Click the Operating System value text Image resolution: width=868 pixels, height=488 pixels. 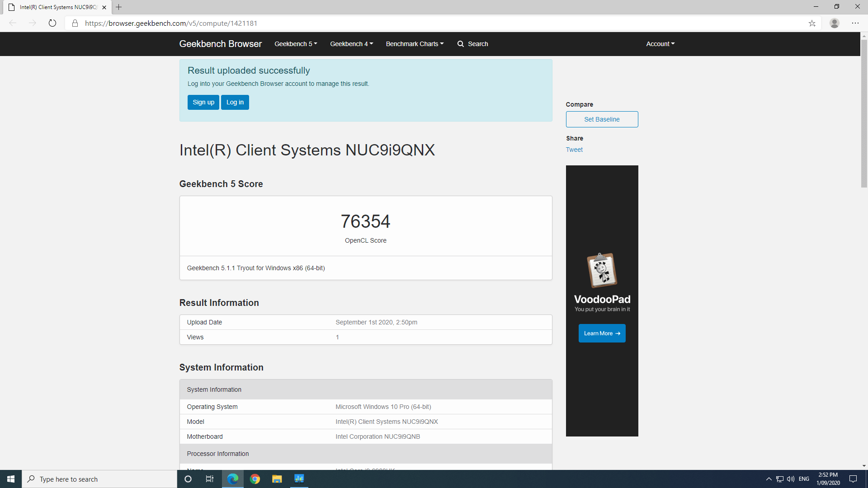click(383, 407)
